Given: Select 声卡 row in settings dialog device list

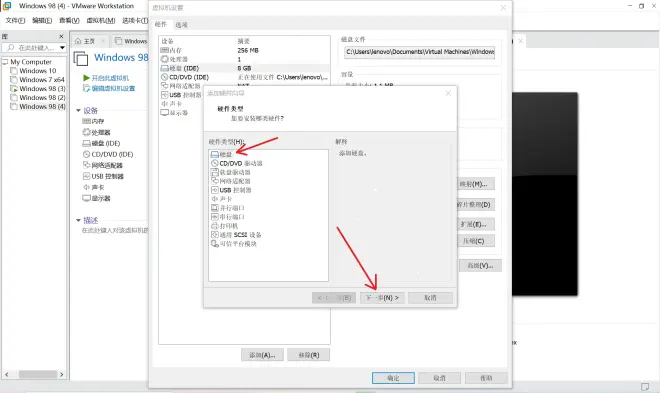Looking at the screenshot, I should [x=172, y=104].
